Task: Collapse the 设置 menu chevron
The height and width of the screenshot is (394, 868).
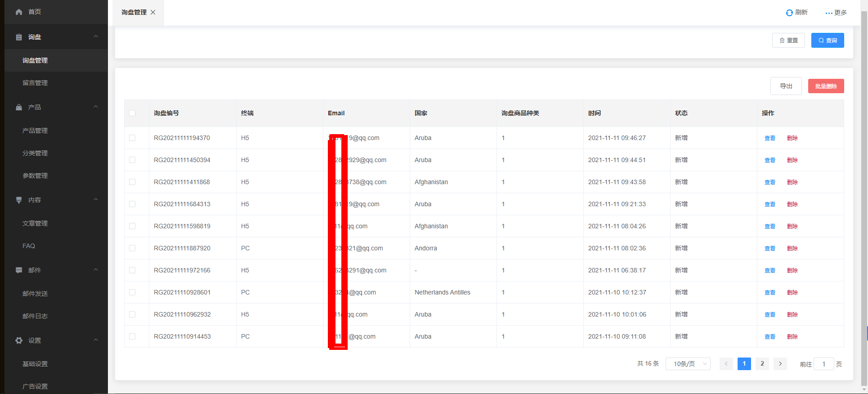Action: pyautogui.click(x=96, y=340)
